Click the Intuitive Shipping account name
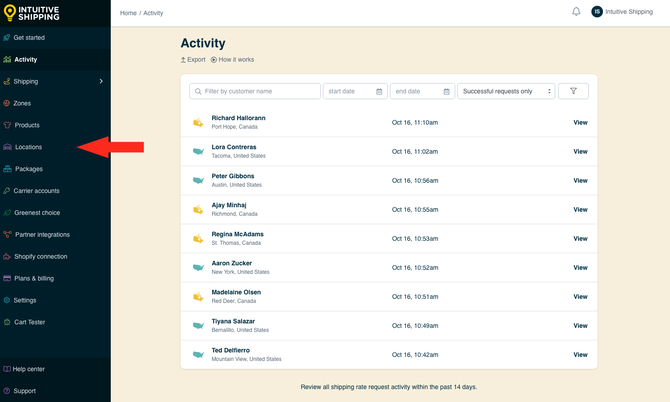670x402 pixels. coord(629,12)
